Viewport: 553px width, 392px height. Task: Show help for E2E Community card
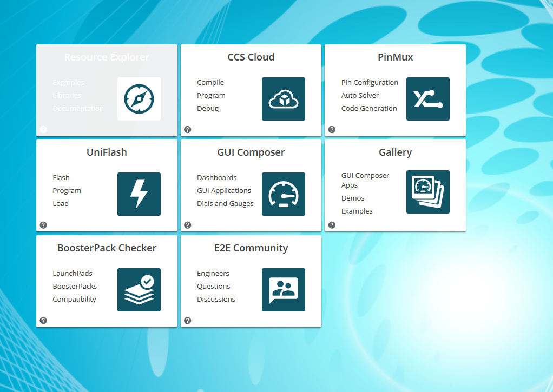pyautogui.click(x=188, y=321)
